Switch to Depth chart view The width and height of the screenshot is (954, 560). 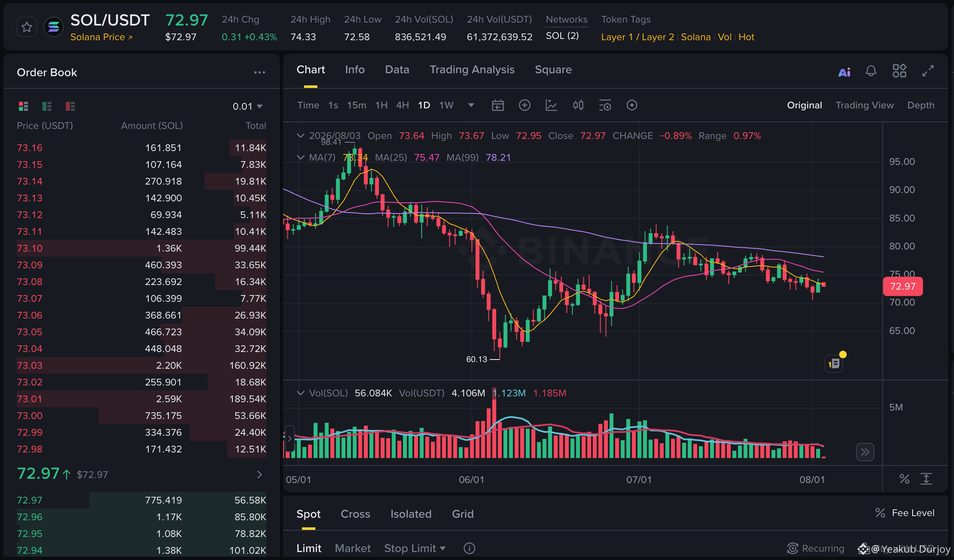921,105
